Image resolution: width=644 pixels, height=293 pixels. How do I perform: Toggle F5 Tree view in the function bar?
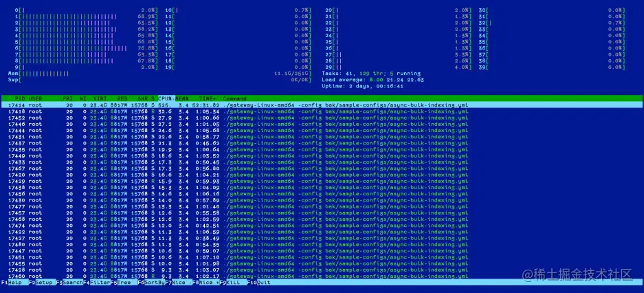(124, 283)
